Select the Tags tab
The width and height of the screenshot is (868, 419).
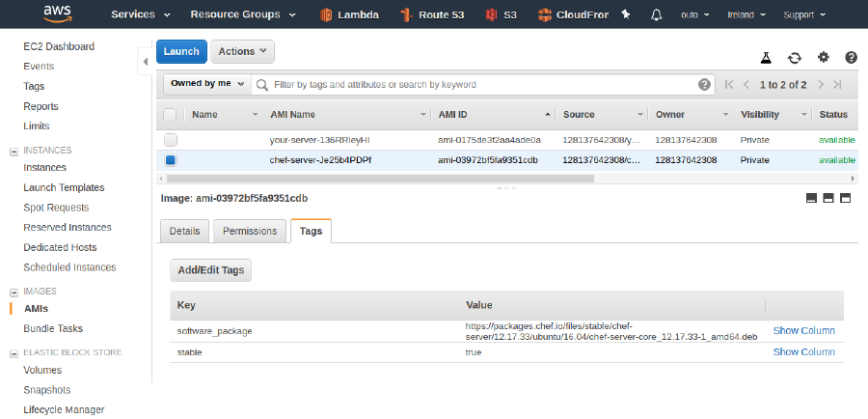point(311,231)
